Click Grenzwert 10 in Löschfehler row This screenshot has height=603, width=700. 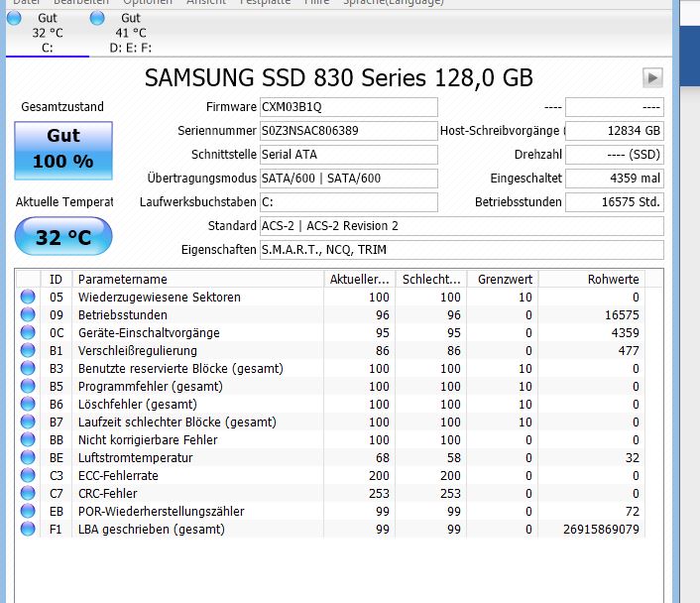tap(525, 405)
